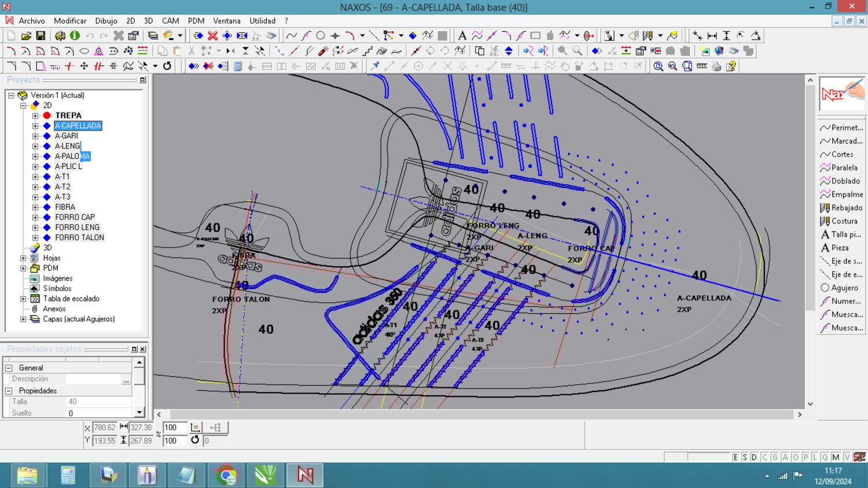Click the blue pushpin icon
The width and height of the screenshot is (868, 488).
click(x=375, y=66)
